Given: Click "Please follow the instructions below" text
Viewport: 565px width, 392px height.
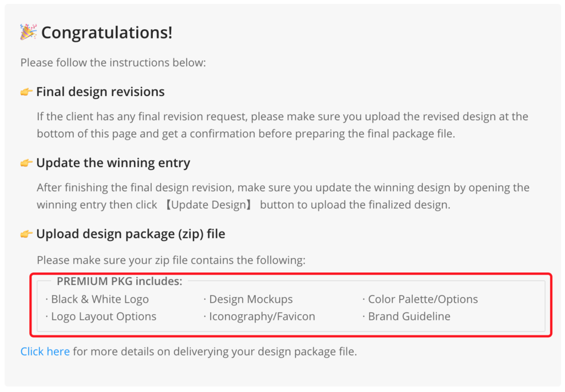Looking at the screenshot, I should (113, 62).
